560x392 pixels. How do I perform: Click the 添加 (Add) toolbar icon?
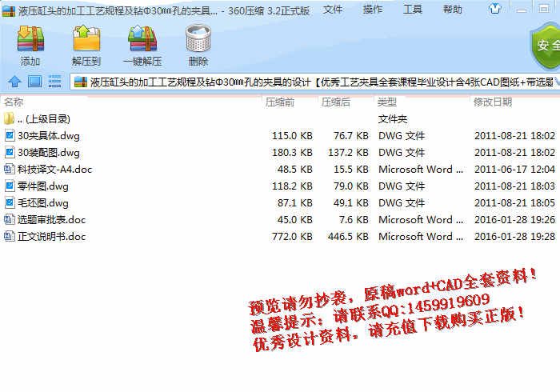[30, 38]
